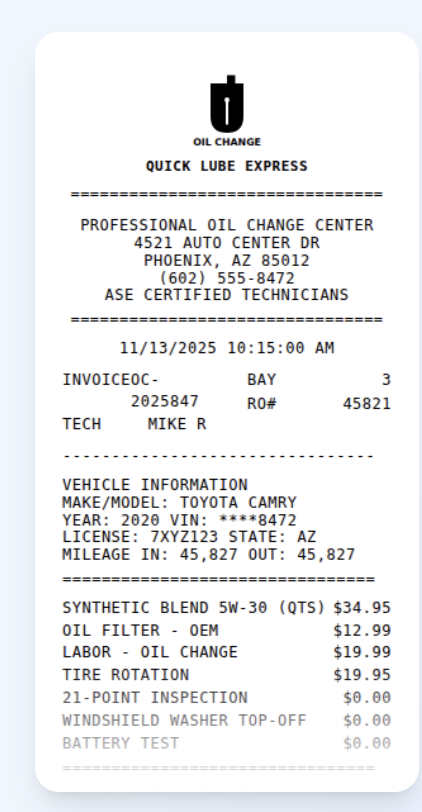Click SYNTHETIC BLEND 5W-30 (QTS) item

(x=194, y=607)
